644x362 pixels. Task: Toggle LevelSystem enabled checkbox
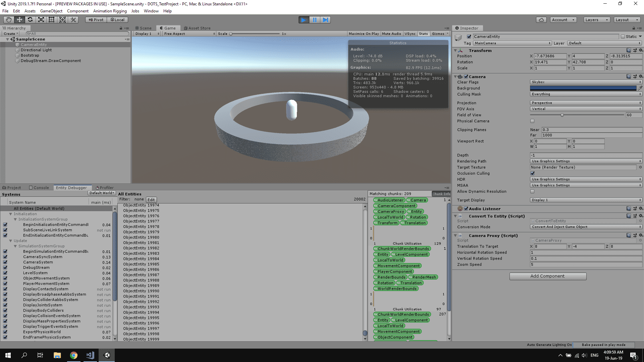(4, 273)
